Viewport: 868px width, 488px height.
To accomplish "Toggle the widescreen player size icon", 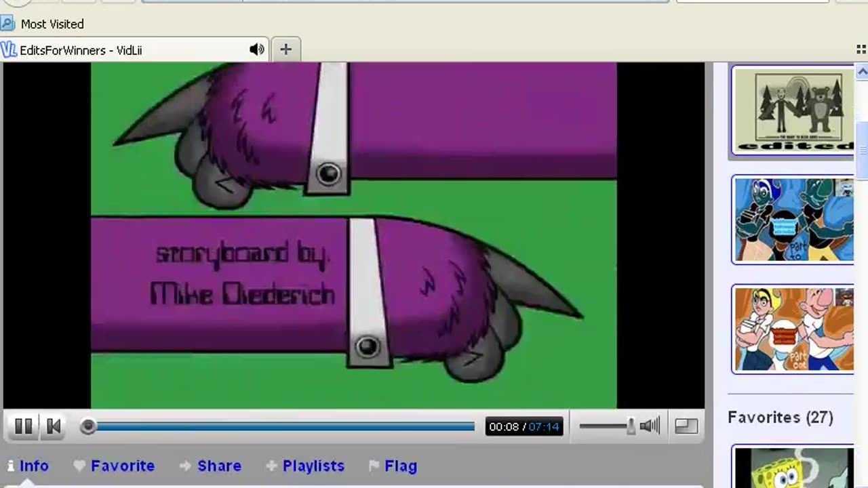I will [x=686, y=426].
